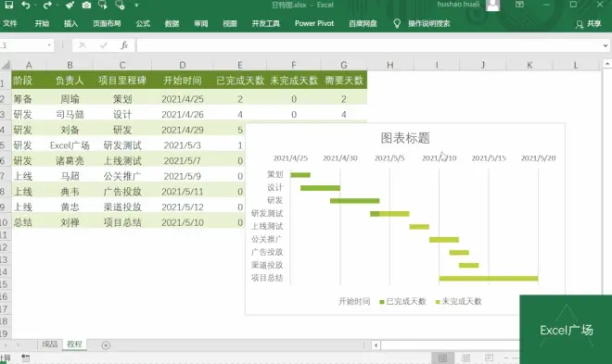Click the Redo arrow icon
The width and height of the screenshot is (612, 364).
coord(47,5)
